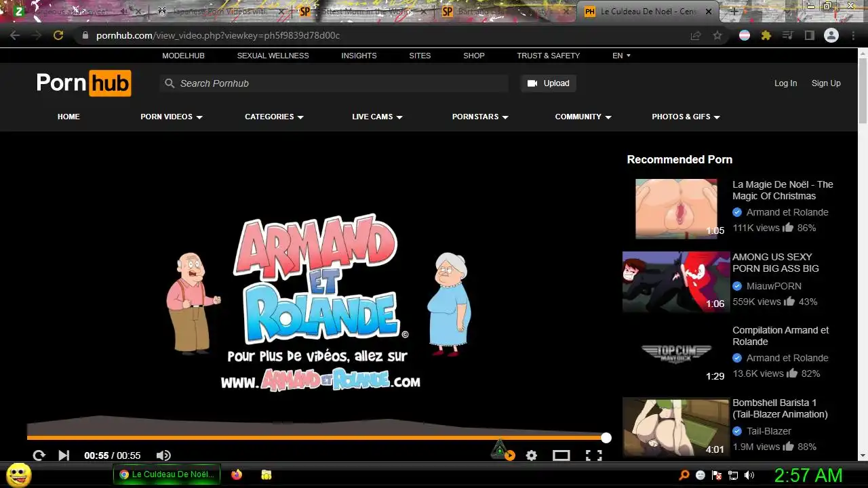
Task: Open the player settings gear
Action: coord(532,455)
